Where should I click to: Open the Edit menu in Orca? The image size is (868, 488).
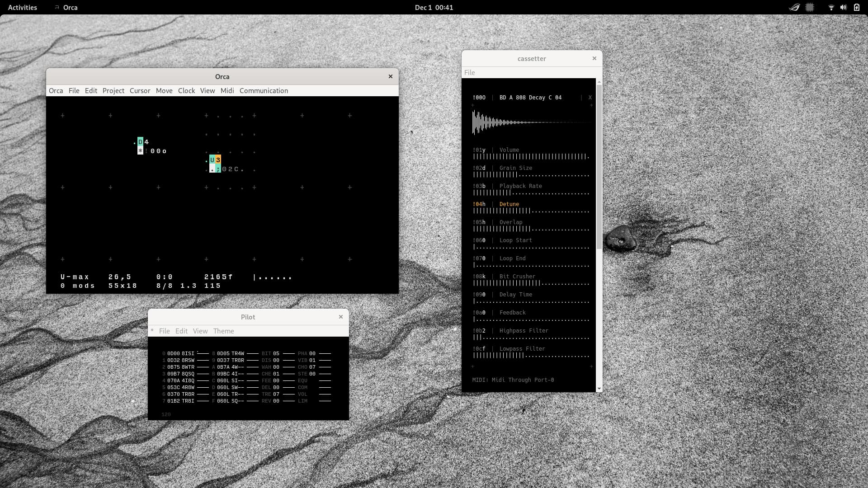click(x=91, y=90)
